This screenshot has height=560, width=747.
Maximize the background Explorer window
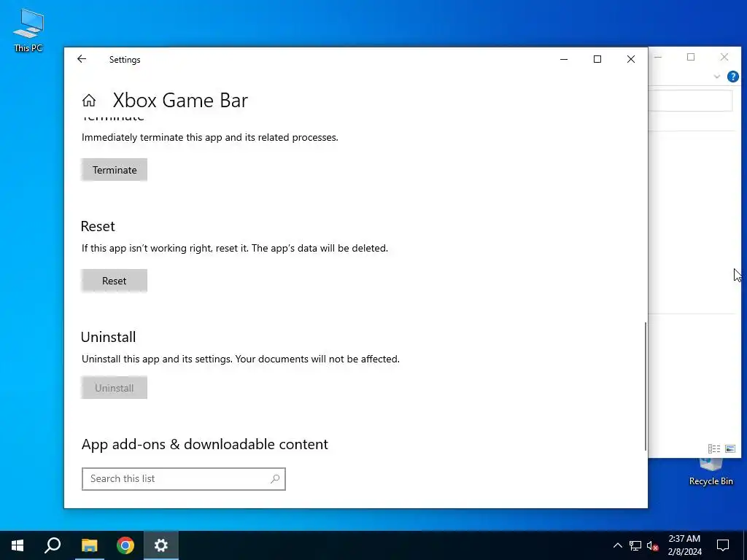[691, 57]
